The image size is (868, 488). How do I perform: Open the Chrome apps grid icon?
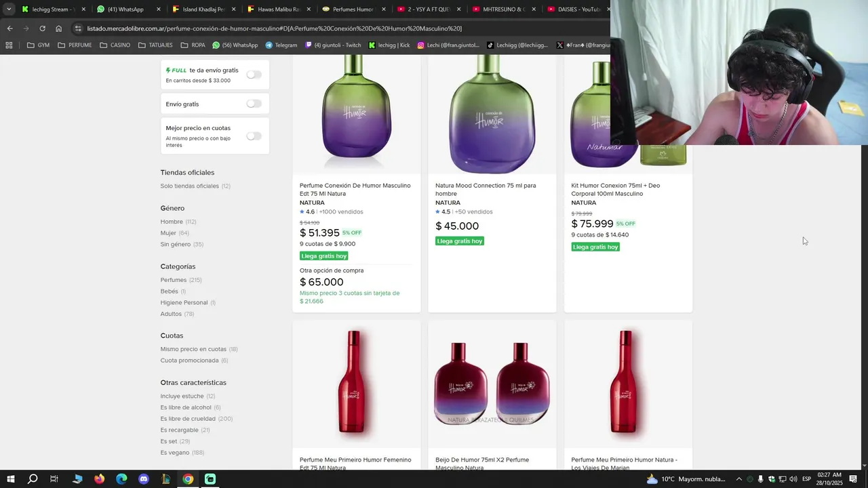9,45
